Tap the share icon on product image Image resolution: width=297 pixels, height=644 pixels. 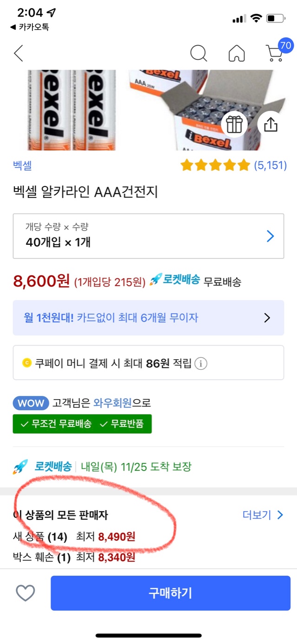271,124
